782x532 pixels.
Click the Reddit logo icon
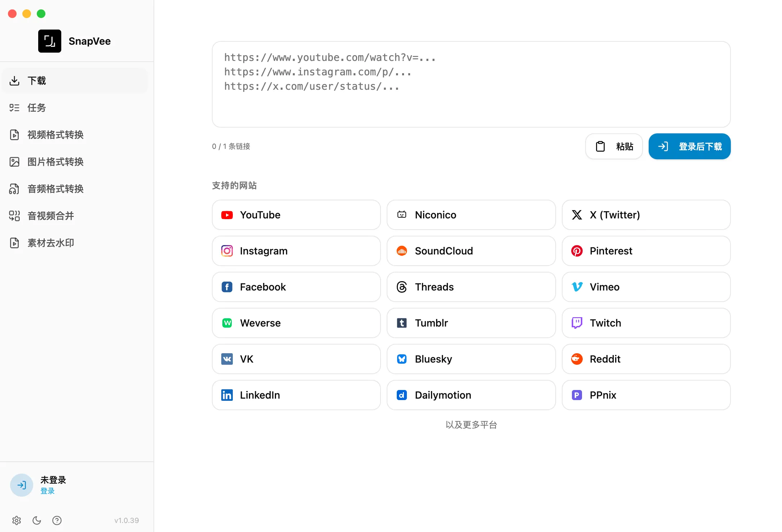coord(577,359)
